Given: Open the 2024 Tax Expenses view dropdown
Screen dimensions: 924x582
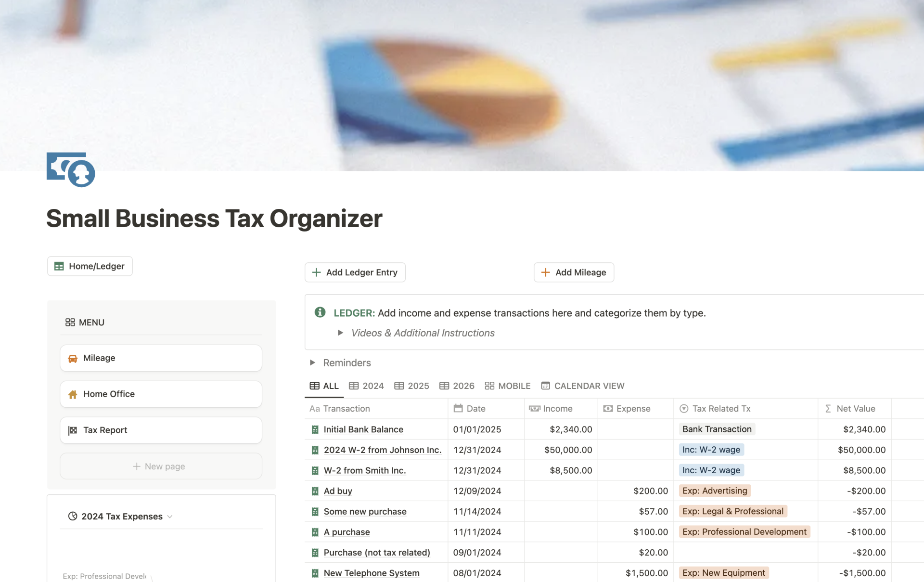Looking at the screenshot, I should coord(170,517).
